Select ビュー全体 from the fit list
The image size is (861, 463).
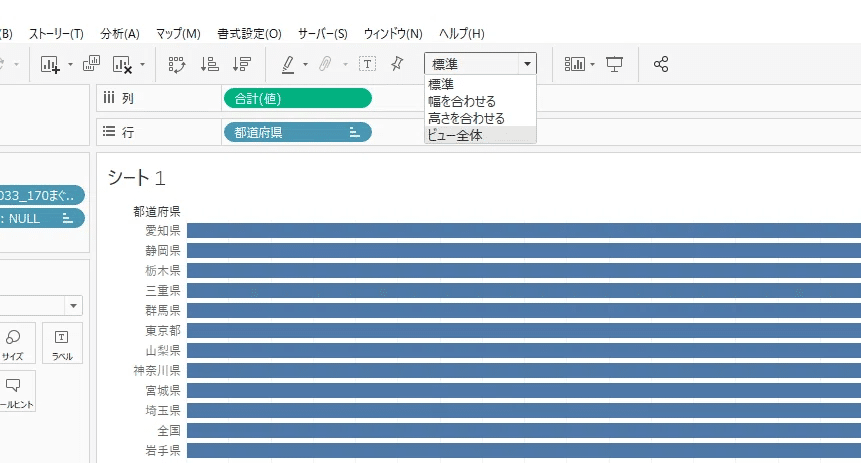(456, 135)
